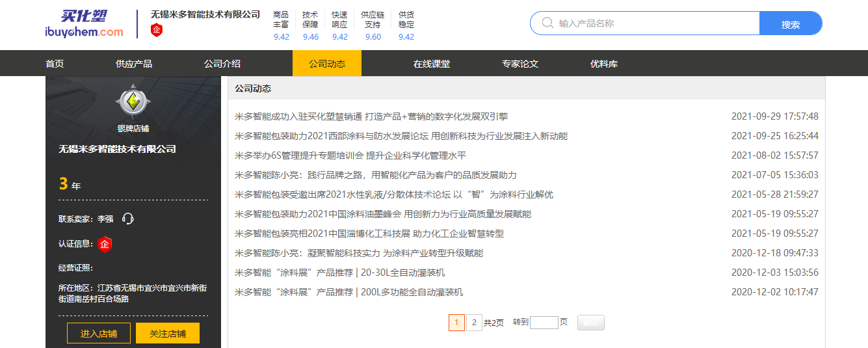Click timestamp 2021-09-25 16:25:44
Image resolution: width=868 pixels, height=348 pixels.
coord(775,136)
